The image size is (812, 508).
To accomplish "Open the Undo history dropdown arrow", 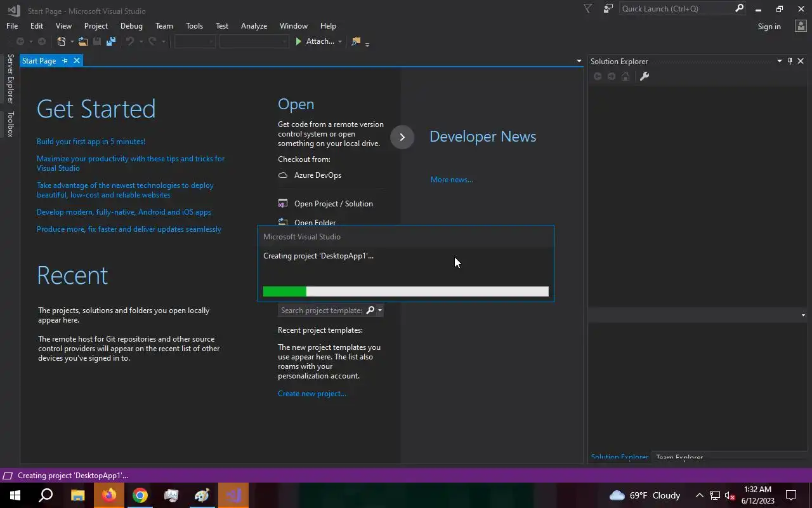I will coord(140,42).
